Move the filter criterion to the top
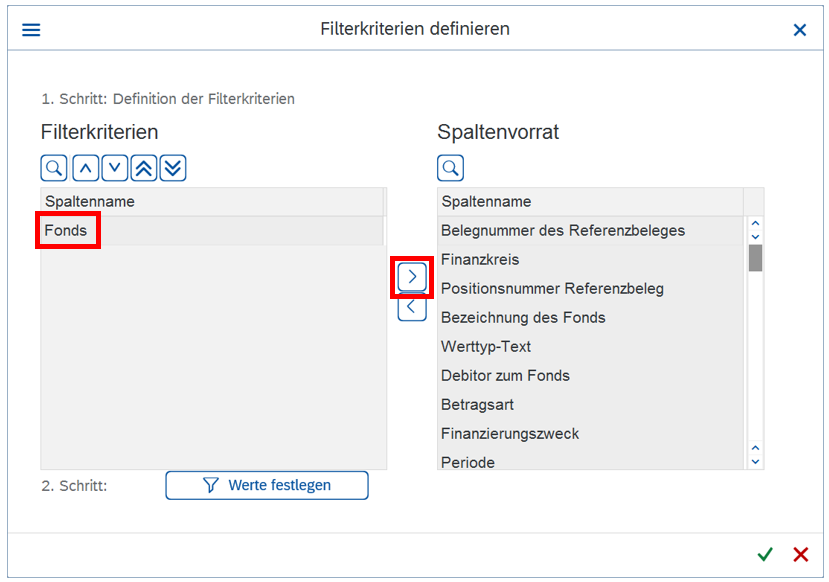The width and height of the screenshot is (829, 582). [144, 168]
